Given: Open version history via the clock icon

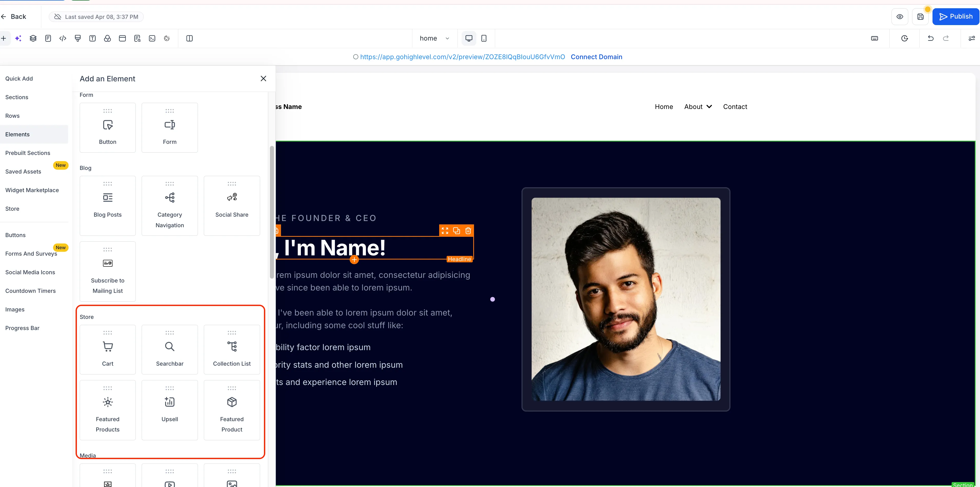Looking at the screenshot, I should (905, 38).
